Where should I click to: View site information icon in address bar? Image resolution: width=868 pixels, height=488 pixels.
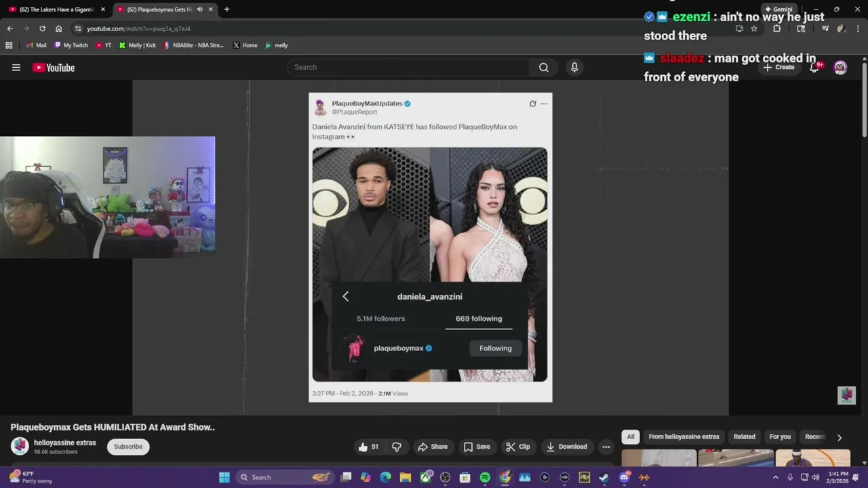click(x=78, y=28)
